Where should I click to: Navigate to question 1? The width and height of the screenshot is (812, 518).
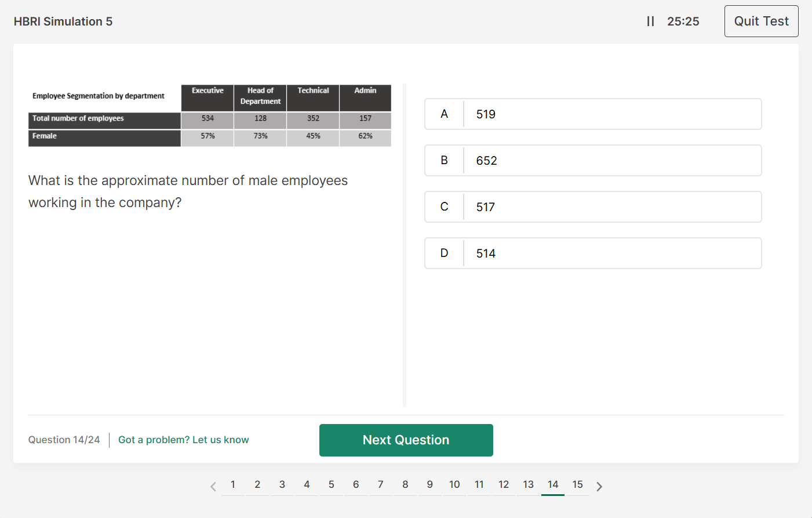tap(232, 484)
